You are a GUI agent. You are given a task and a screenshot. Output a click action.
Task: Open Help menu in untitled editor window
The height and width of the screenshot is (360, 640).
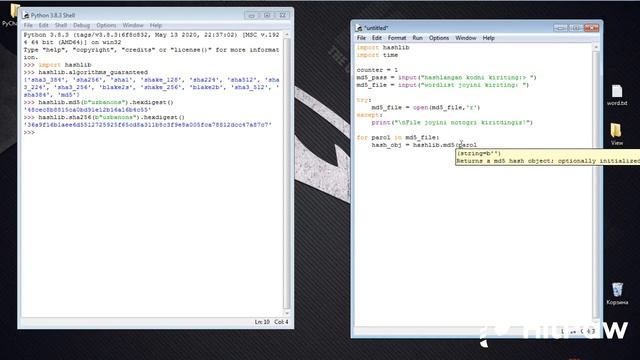coord(488,38)
